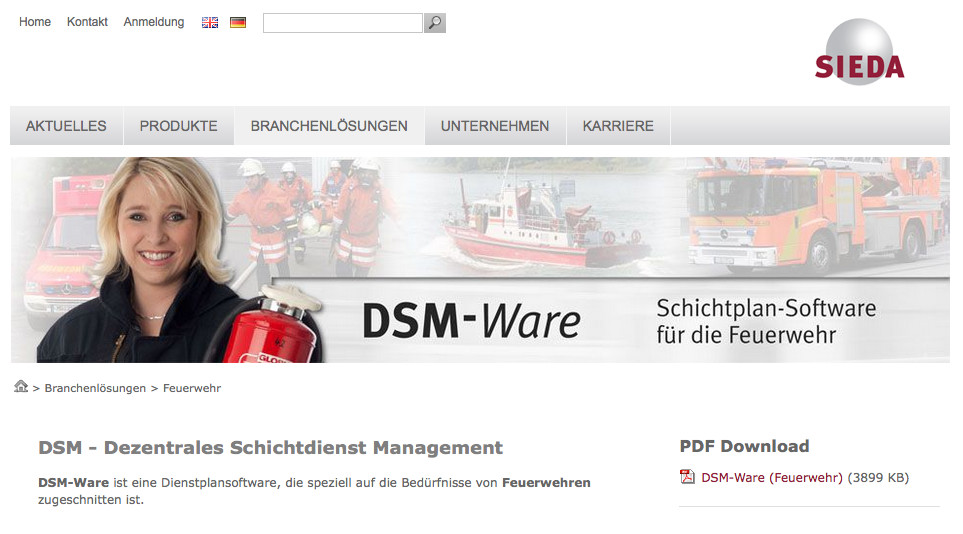Go to Anmeldung login page
This screenshot has width=963, height=534.
click(154, 22)
